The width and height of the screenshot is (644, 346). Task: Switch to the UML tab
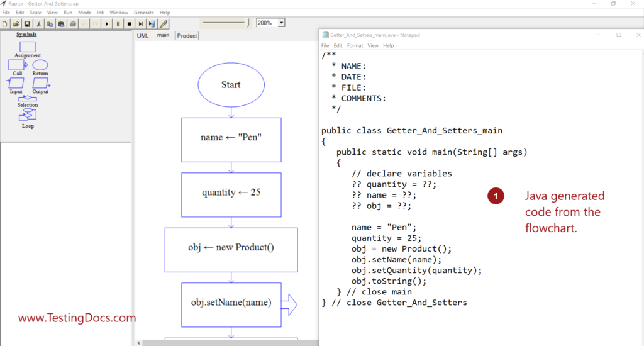[x=143, y=36]
